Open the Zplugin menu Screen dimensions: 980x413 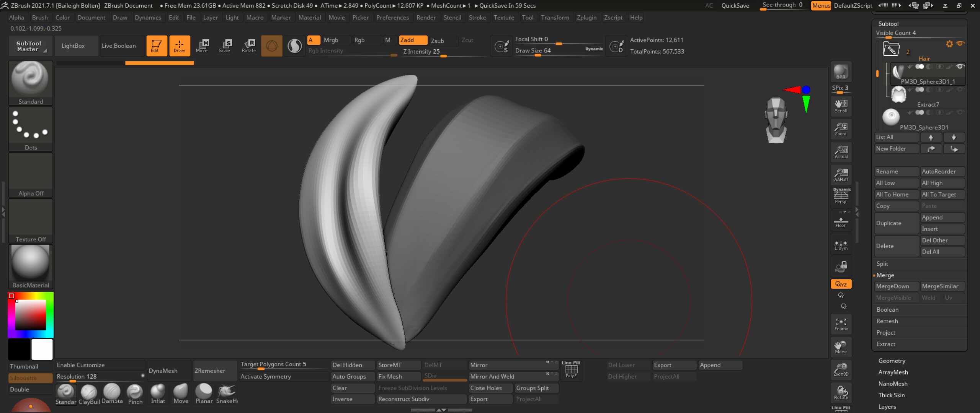coord(586,17)
